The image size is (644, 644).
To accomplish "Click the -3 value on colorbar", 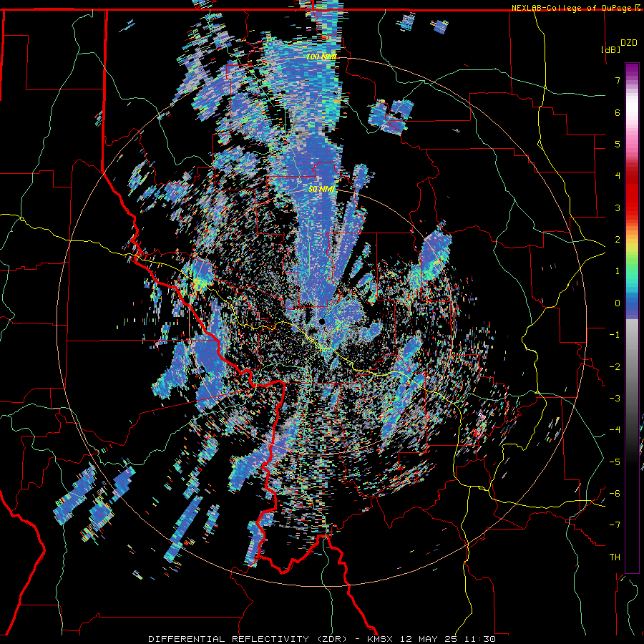I will 615,399.
